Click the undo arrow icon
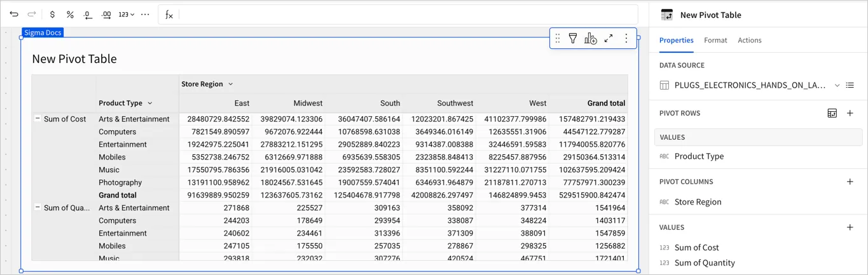This screenshot has height=275, width=868. coord(14,14)
